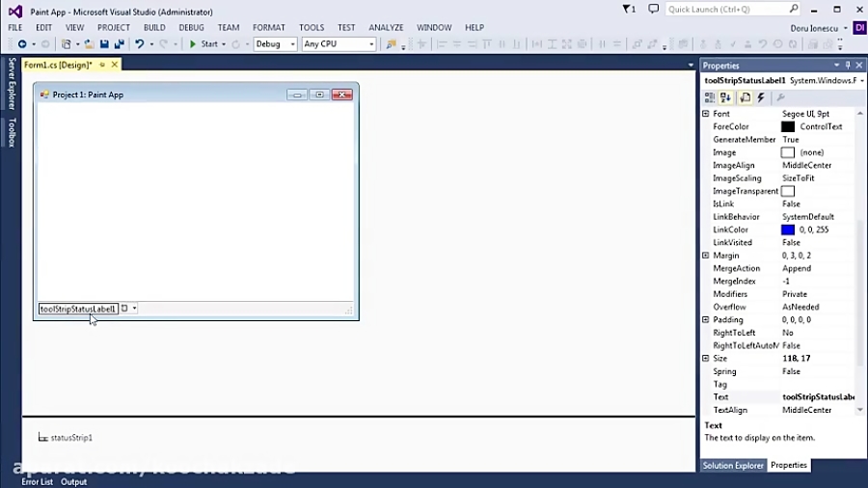Select the IsLink property value False
868x488 pixels.
(x=791, y=204)
